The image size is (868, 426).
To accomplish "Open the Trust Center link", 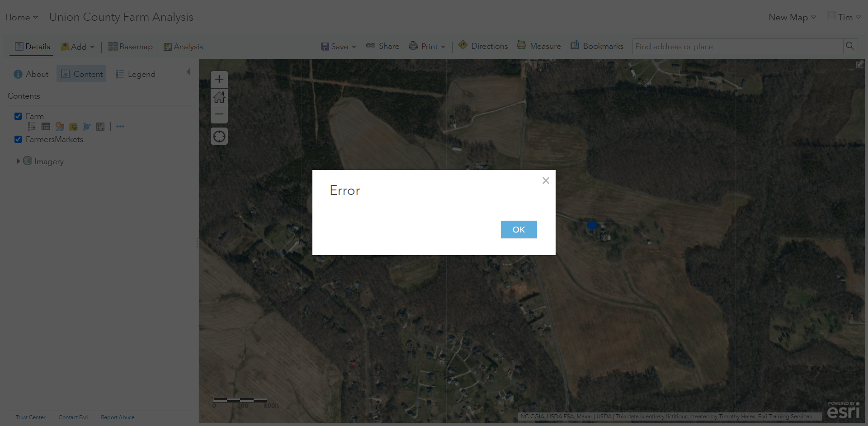I will 30,417.
